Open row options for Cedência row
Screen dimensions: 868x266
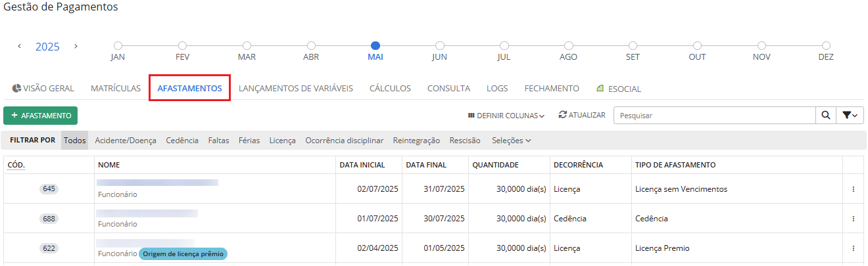pos(853,219)
